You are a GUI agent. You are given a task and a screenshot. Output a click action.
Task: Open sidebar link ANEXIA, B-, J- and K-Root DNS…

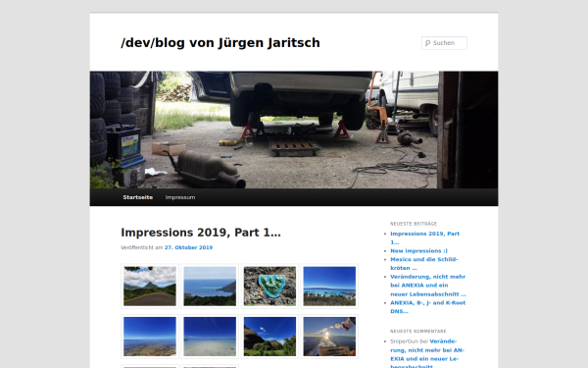[428, 307]
